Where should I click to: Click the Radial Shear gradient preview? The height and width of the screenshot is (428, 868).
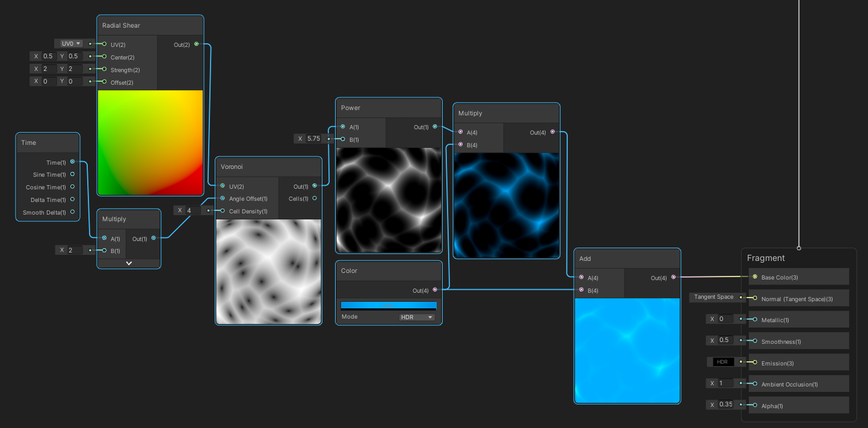click(x=150, y=142)
